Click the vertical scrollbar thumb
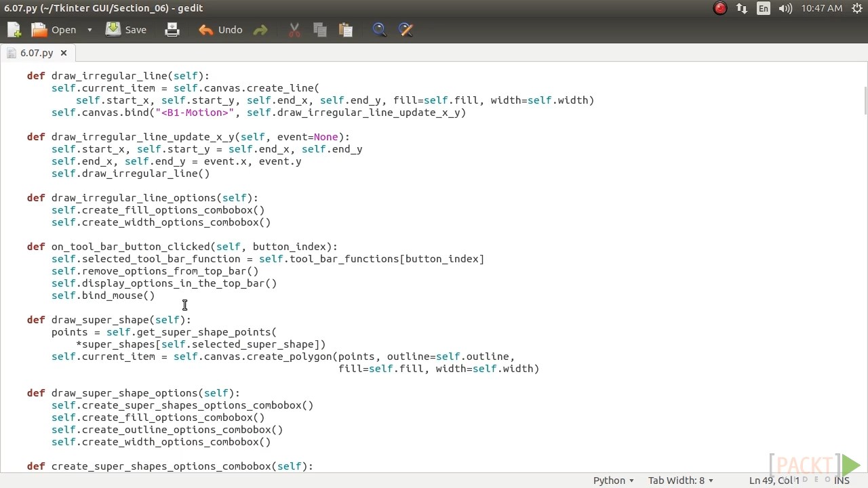 [865, 102]
